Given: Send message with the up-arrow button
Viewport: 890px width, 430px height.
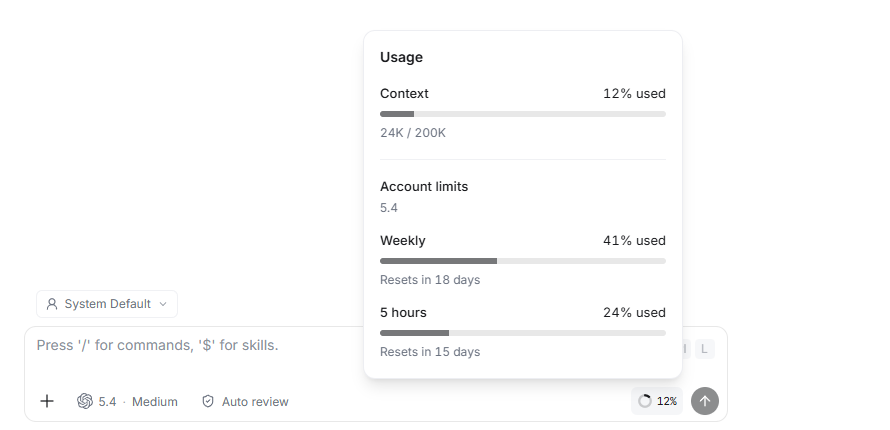Looking at the screenshot, I should click(705, 401).
